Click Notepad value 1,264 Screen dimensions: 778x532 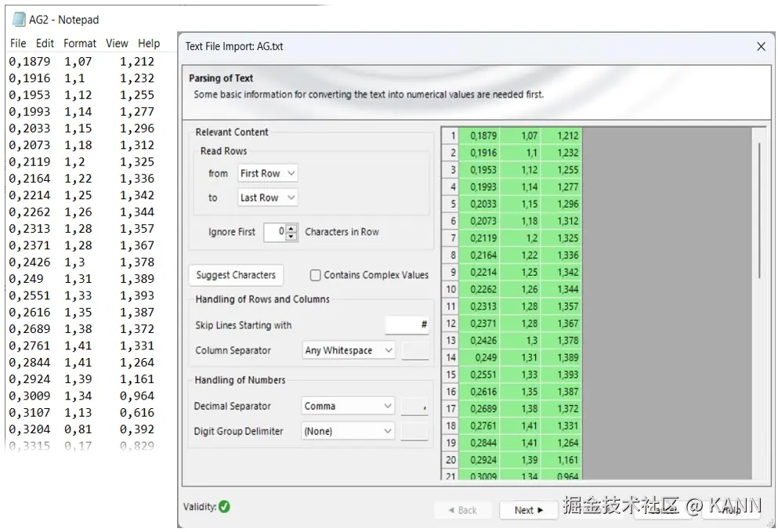click(x=137, y=363)
